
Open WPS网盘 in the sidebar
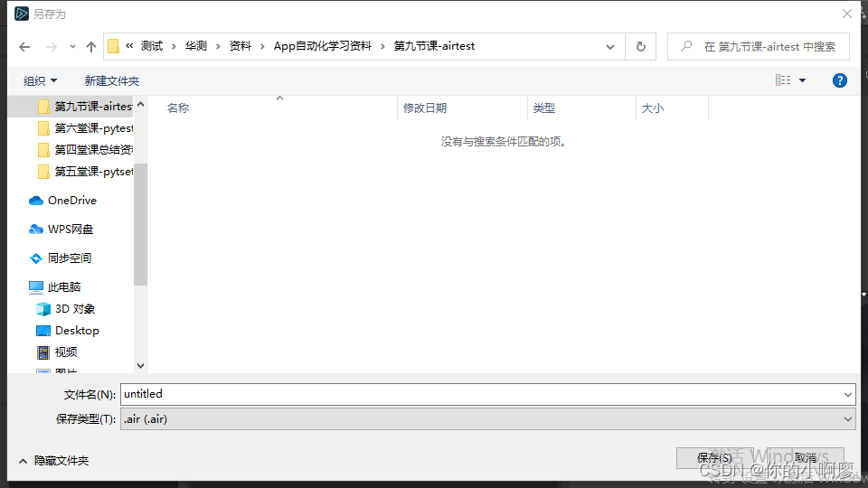pos(70,230)
